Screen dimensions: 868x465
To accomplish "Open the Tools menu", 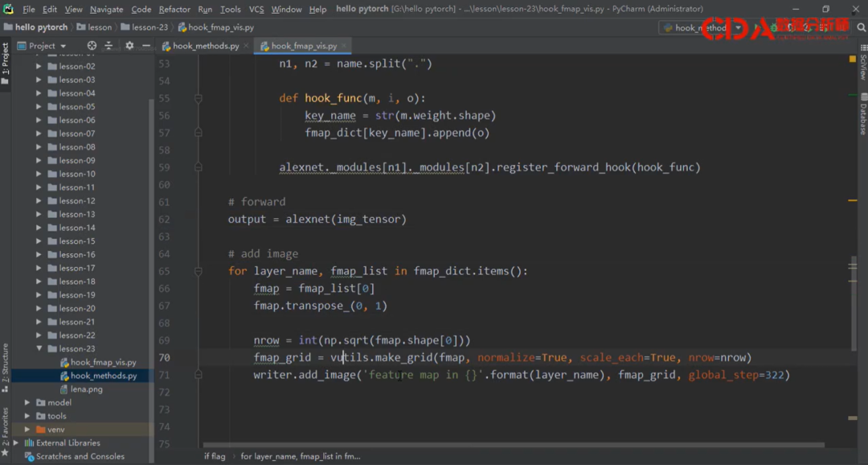I will 231,10.
